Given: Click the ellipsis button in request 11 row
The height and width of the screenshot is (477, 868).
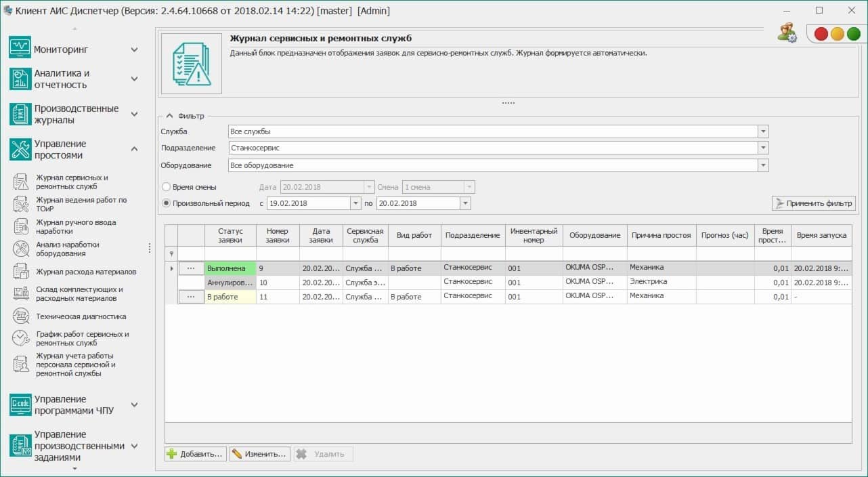Looking at the screenshot, I should 191,297.
